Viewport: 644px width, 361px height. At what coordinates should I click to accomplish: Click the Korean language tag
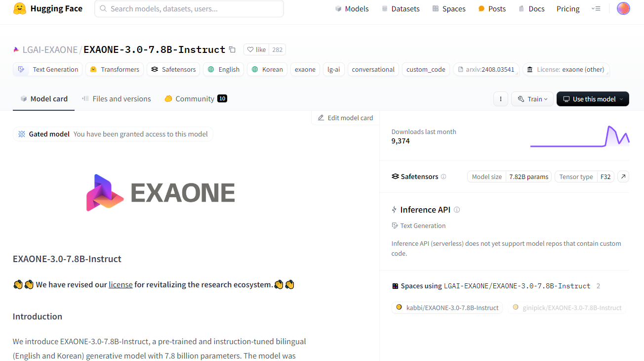pos(267,69)
